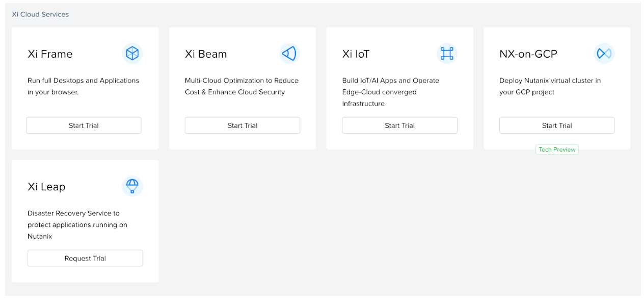Request a trial for Xi Leap

(85, 258)
